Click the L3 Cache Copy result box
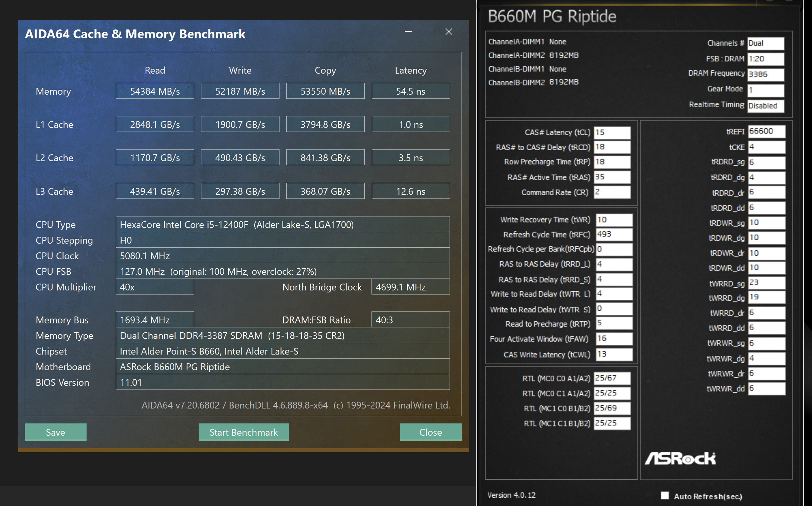Viewport: 812px width, 506px height. [325, 191]
